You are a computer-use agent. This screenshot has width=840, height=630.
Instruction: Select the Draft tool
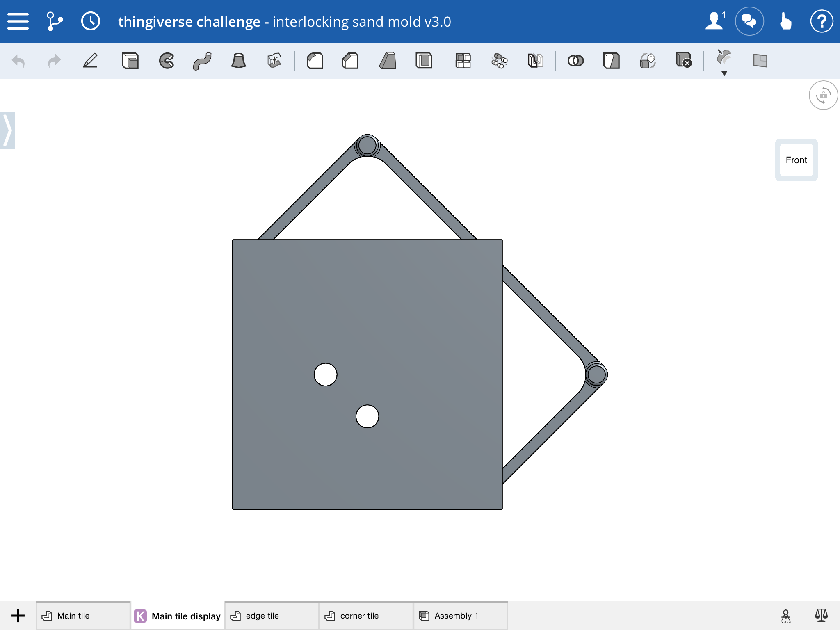coord(387,61)
